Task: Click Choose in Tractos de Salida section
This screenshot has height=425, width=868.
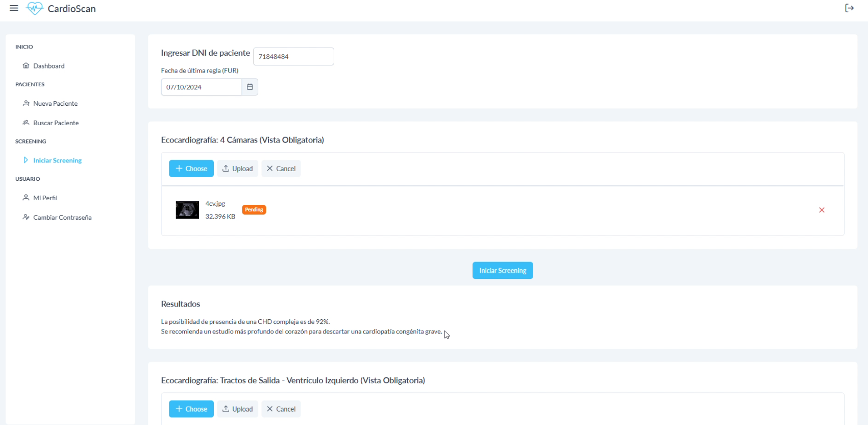Action: pyautogui.click(x=191, y=409)
